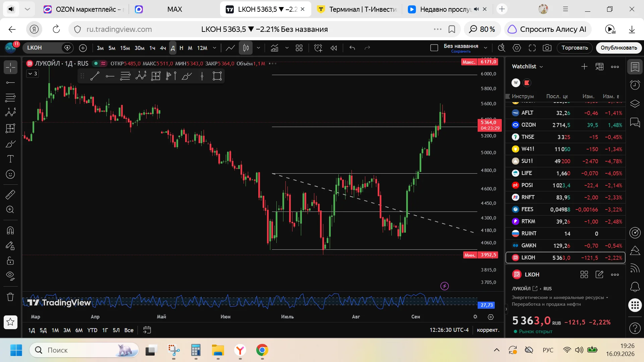
Task: Take a chart snapshot with camera
Action: (547, 48)
